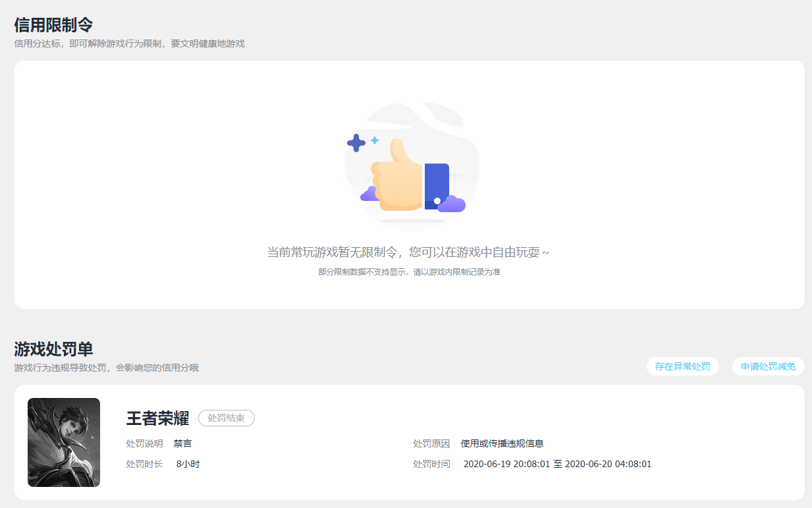Viewport: 812px width, 508px height.
Task: Select the 当前常玩游戏暂无限制令 message
Action: coord(408,252)
